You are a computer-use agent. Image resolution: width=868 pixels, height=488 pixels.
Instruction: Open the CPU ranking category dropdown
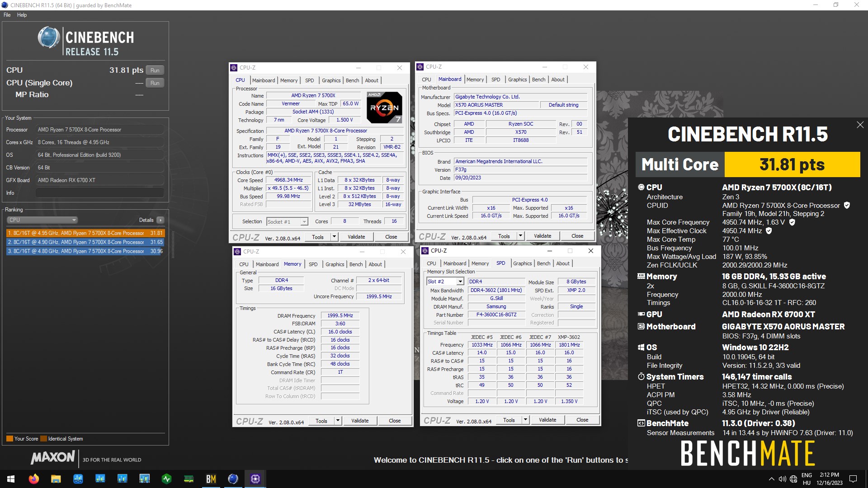pos(42,220)
